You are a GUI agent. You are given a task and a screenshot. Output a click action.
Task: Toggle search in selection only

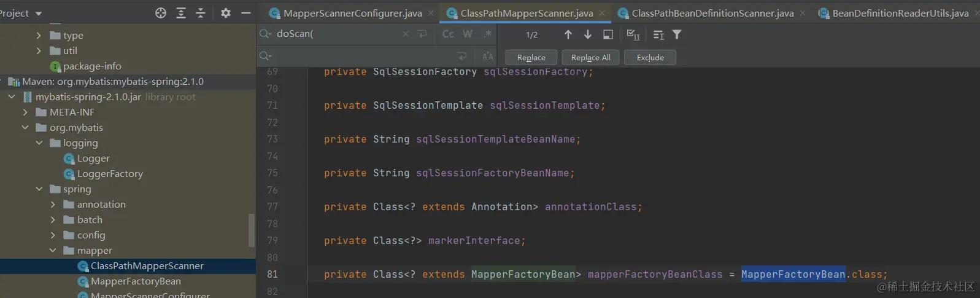click(x=658, y=35)
